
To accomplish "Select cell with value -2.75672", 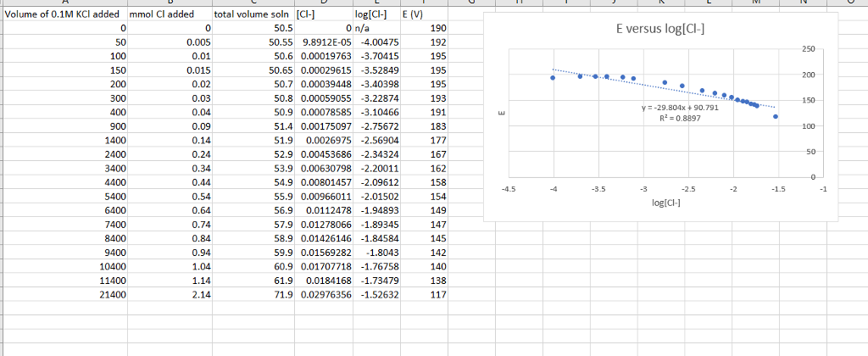I will pos(376,126).
